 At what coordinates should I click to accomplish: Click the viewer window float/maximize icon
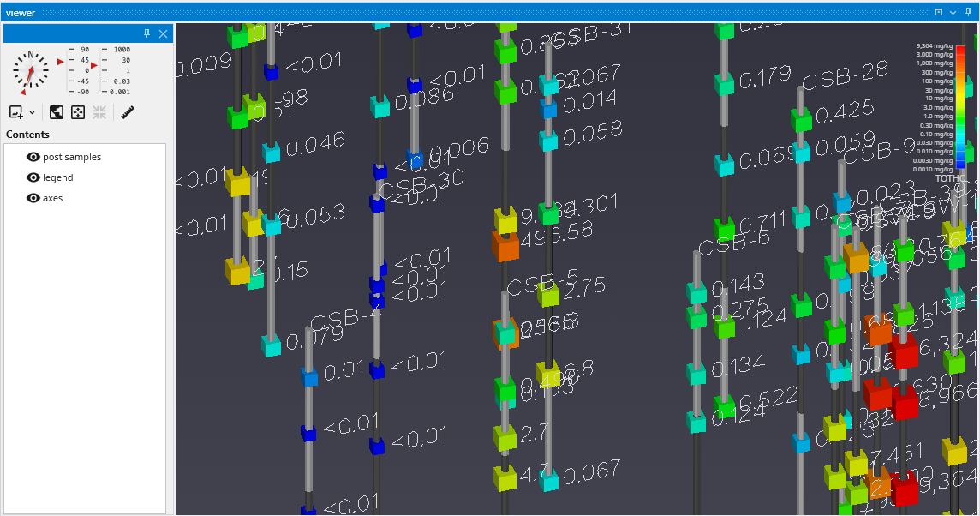click(939, 12)
